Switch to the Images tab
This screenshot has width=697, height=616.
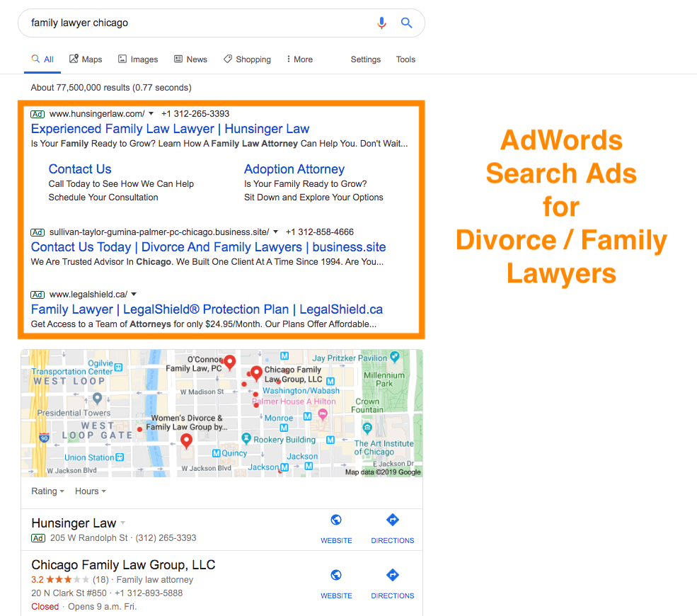(138, 59)
